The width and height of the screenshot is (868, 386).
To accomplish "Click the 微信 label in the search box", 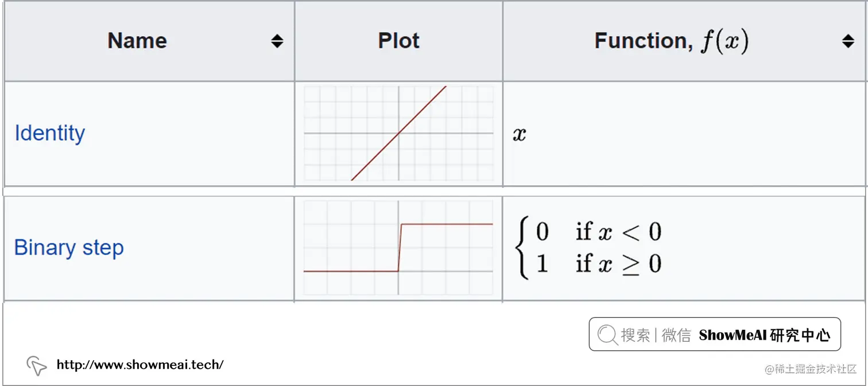I will (x=676, y=335).
